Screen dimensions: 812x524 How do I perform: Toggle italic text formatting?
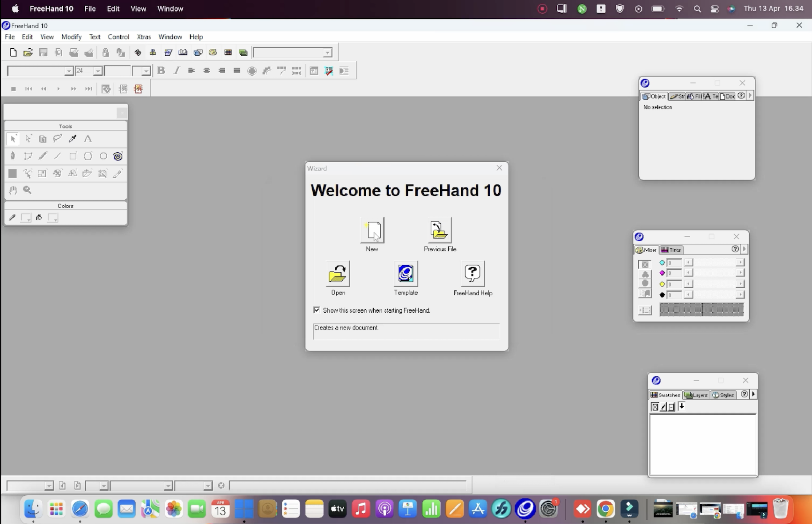177,71
